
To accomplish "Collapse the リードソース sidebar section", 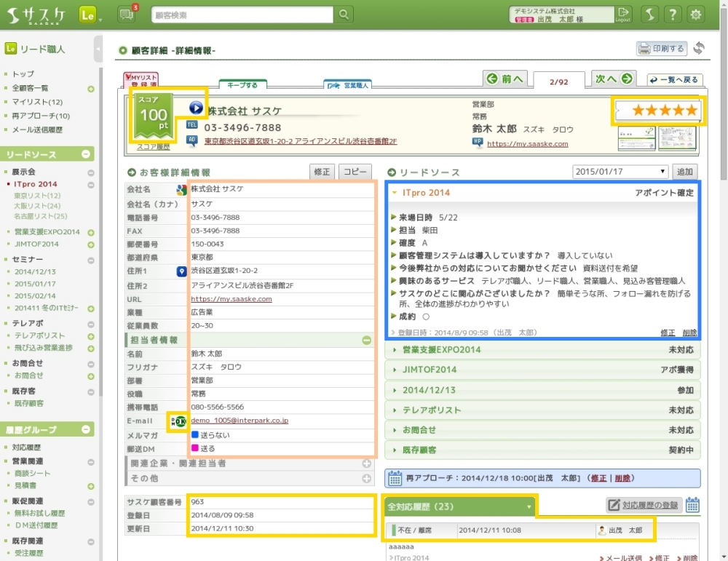I will coord(86,154).
